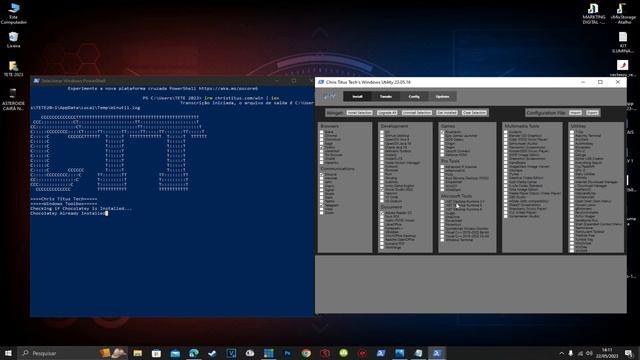Uncheck Visual Studio 2022 under Development
This screenshot has height=360, width=640.
382,190
